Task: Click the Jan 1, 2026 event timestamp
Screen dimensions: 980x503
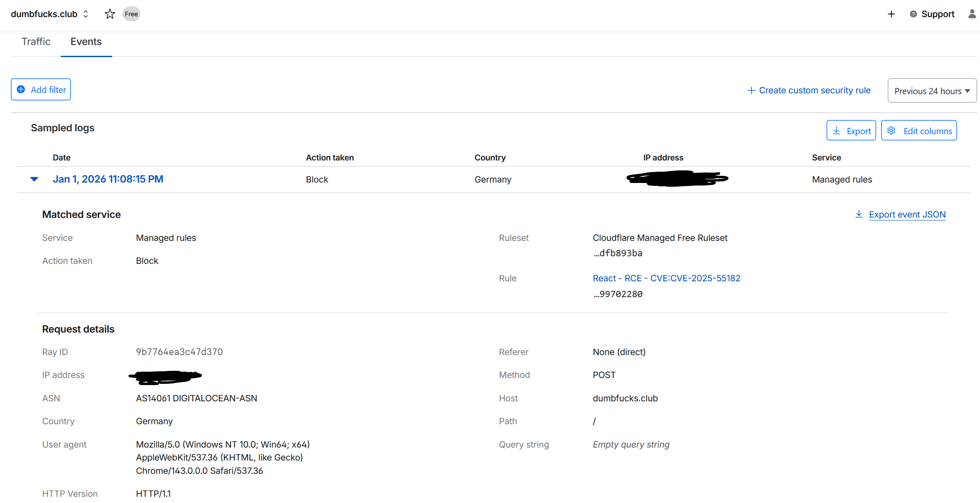Action: click(108, 179)
